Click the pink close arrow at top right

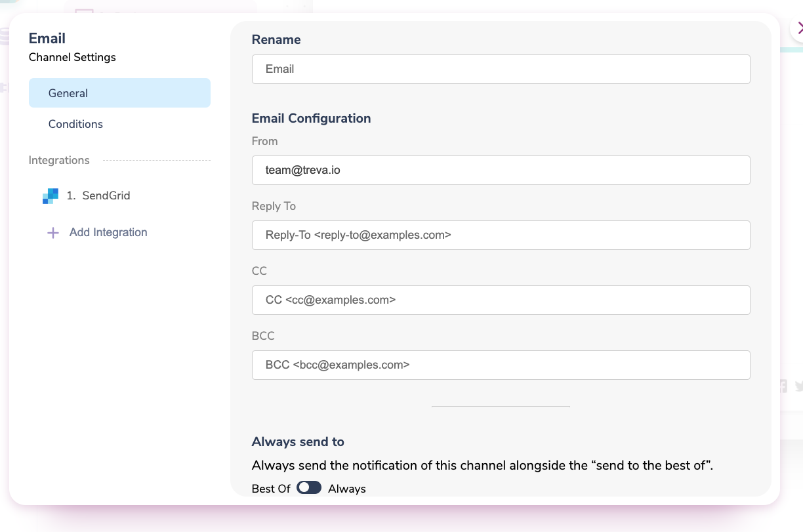click(x=799, y=29)
